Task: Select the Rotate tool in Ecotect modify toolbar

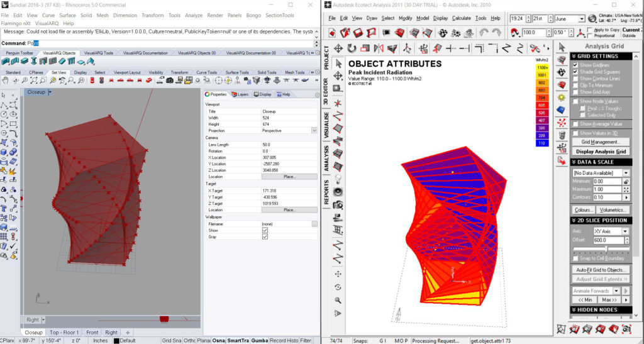Action: [x=352, y=49]
